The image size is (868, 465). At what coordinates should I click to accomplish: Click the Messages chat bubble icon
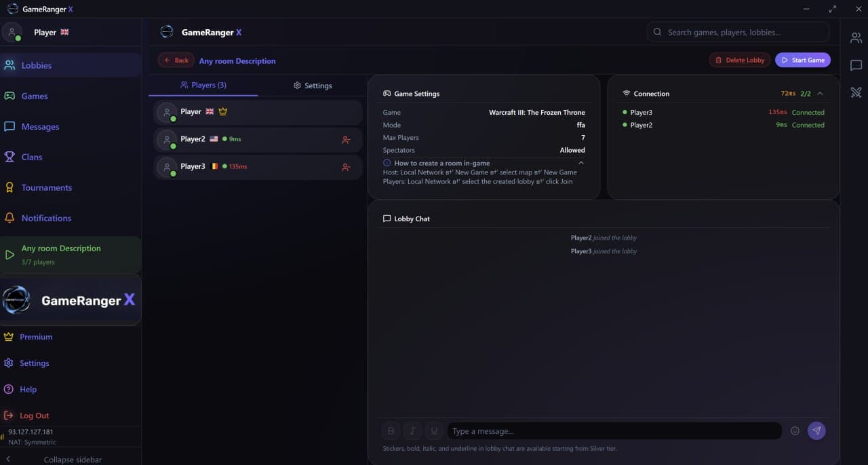click(9, 126)
